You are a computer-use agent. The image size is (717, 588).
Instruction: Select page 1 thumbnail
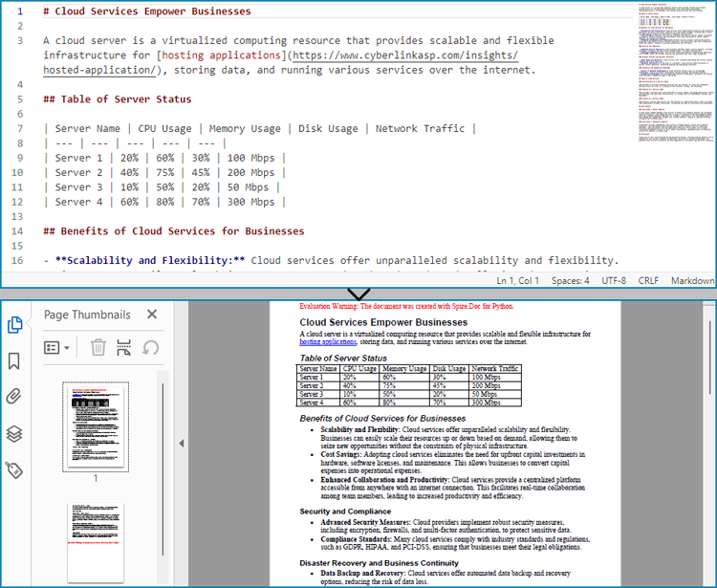pyautogui.click(x=95, y=426)
